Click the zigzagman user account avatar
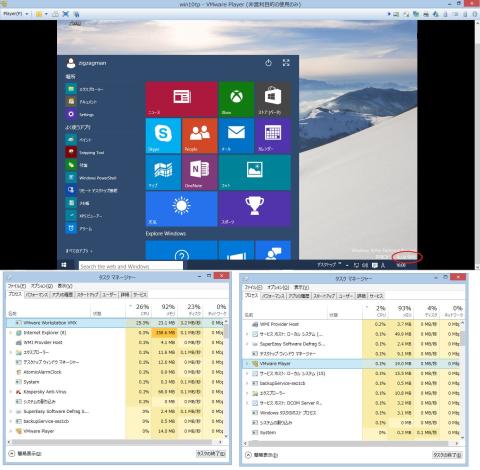 71,63
